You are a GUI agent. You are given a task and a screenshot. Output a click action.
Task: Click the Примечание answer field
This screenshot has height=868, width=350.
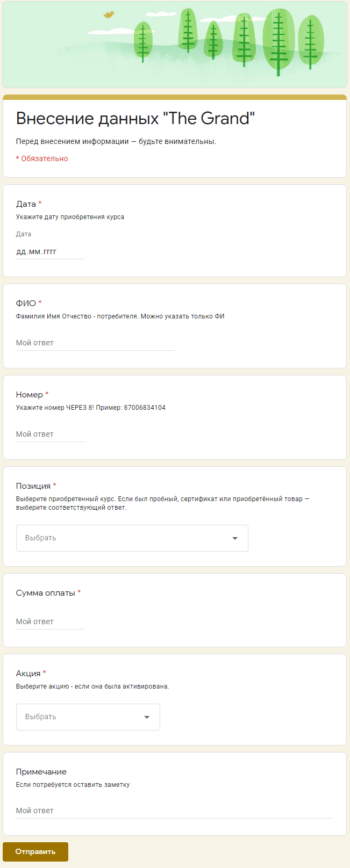pos(175,811)
